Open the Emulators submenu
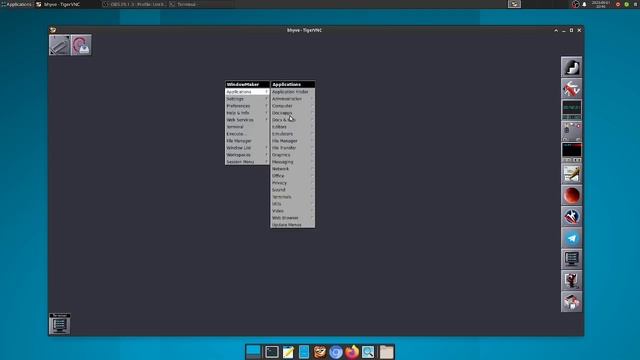640x360 pixels. [292, 134]
